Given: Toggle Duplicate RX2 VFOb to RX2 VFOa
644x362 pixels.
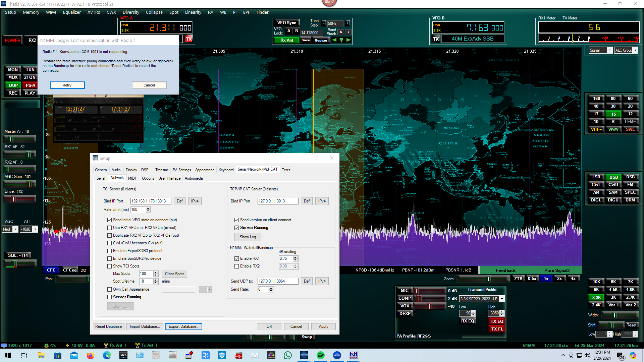Looking at the screenshot, I should 109,235.
